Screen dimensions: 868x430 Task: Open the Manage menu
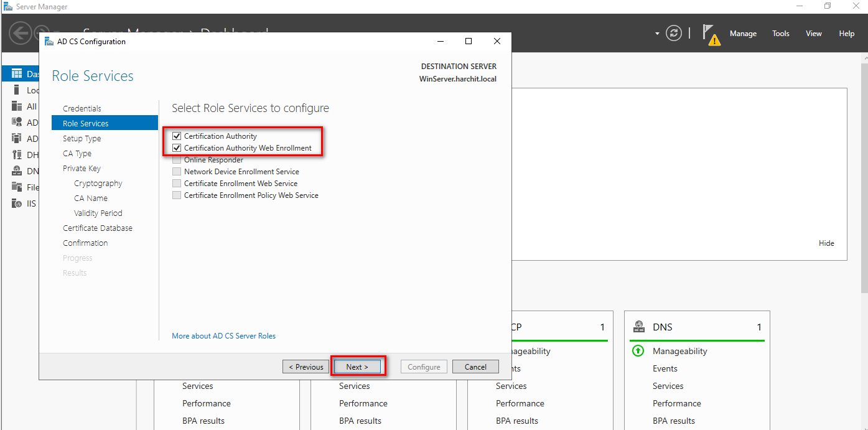[x=743, y=34]
